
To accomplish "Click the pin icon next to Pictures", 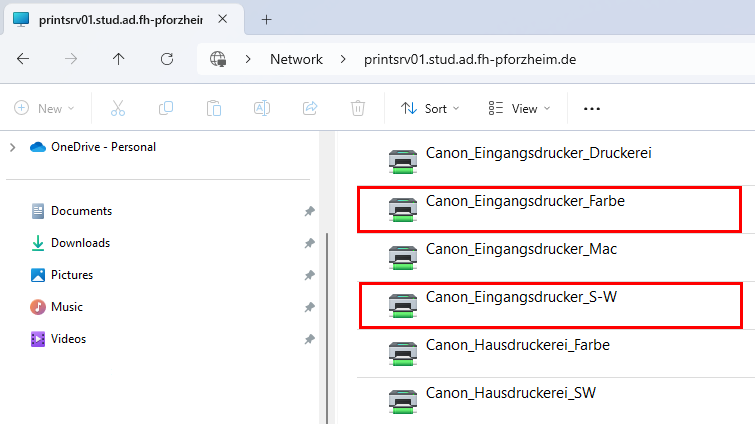I will [310, 275].
